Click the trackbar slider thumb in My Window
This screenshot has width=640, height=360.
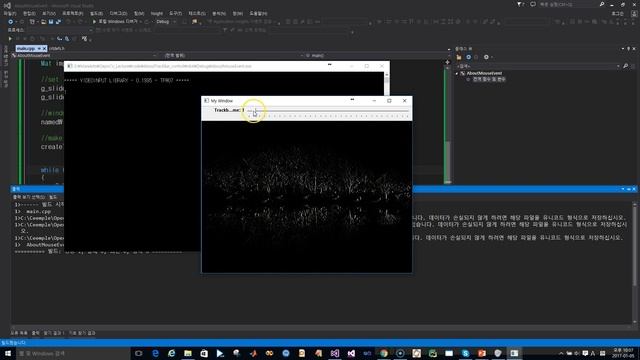[255, 111]
